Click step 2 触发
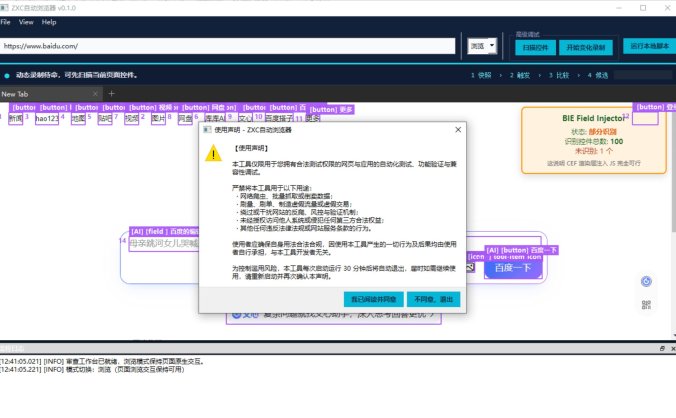Image resolution: width=676 pixels, height=418 pixels. click(520, 75)
